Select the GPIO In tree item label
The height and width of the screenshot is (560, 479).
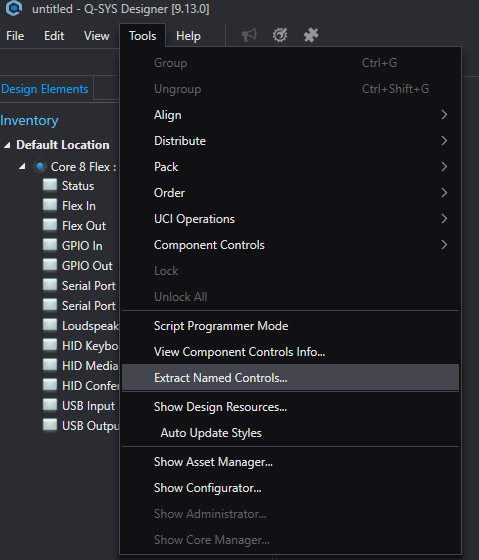(x=82, y=246)
